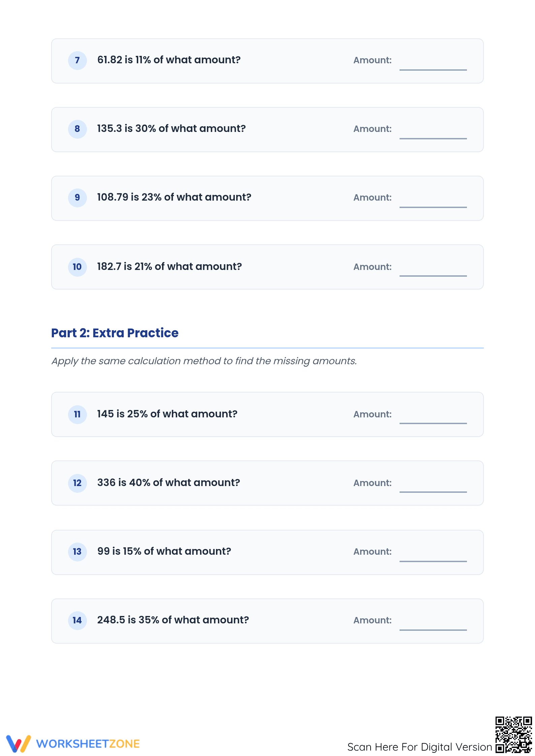Click the number 8 question badge

coord(77,129)
